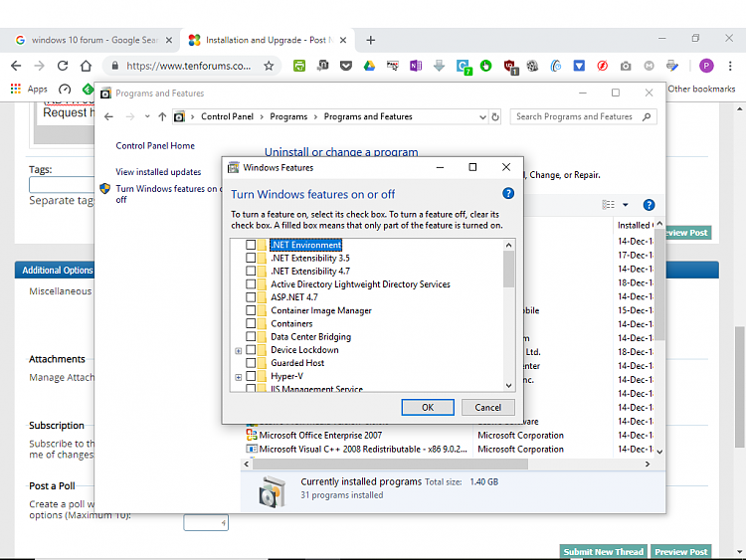Check the Containers checkbox

point(251,323)
